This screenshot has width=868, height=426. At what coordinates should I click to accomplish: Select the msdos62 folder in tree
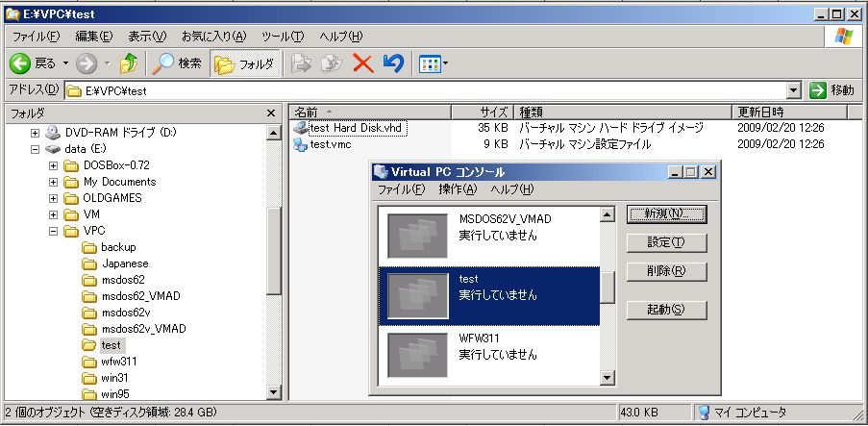(123, 280)
